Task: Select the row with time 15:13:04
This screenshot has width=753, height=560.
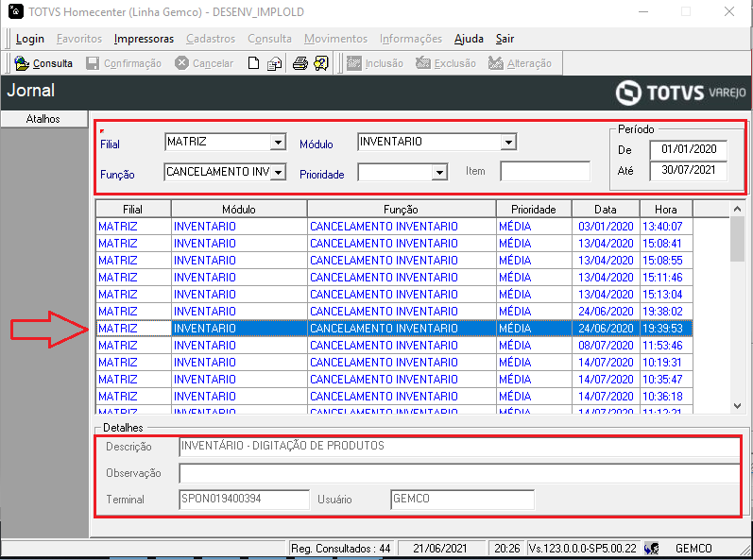Action: [x=394, y=294]
